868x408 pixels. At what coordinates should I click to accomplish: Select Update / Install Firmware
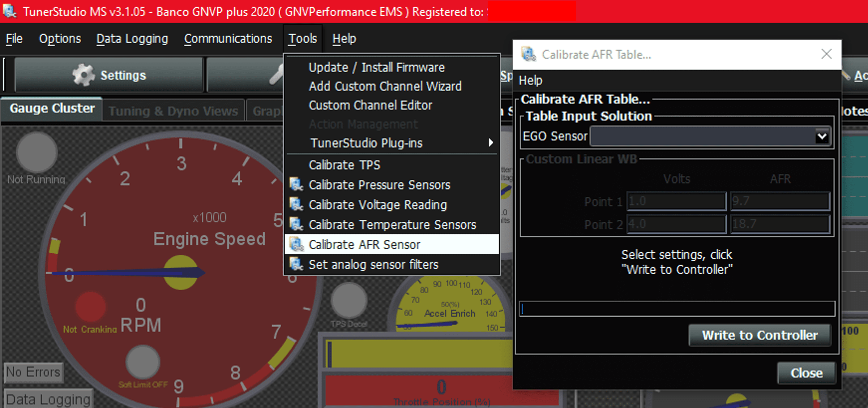point(391,67)
